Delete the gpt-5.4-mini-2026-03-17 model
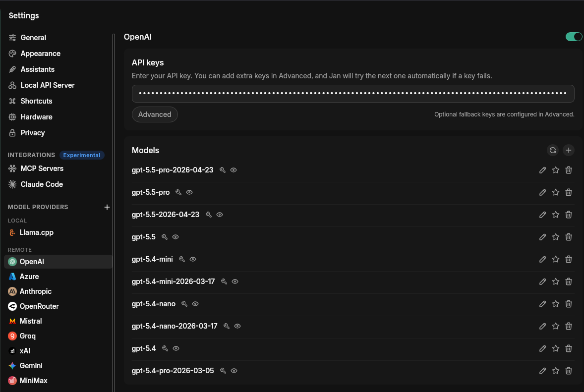This screenshot has height=392, width=584. click(x=568, y=282)
